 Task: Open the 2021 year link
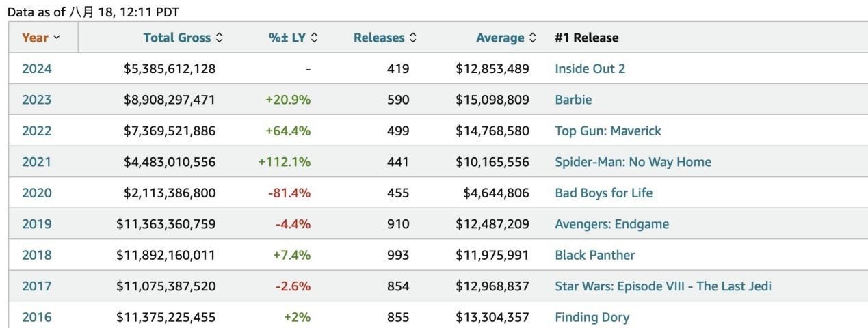coord(37,162)
